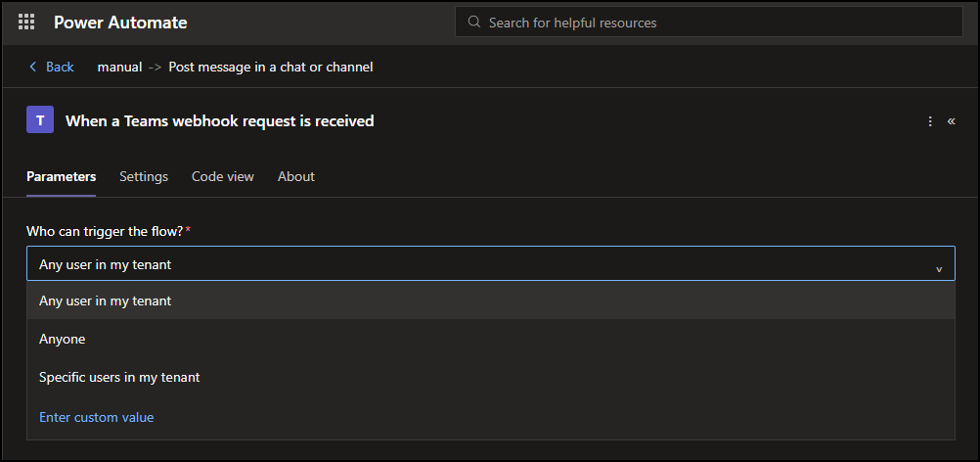The height and width of the screenshot is (462, 980).
Task: Choose Any user in my tenant option
Action: 491,300
